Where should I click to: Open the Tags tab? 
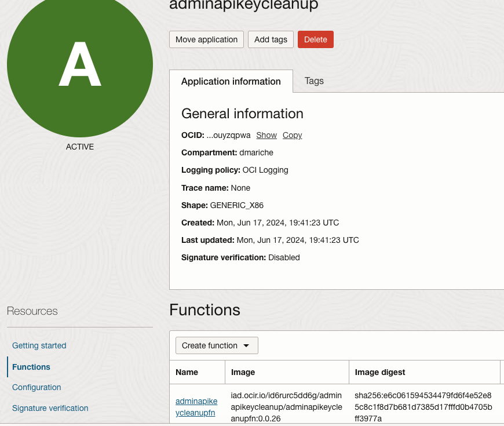[x=314, y=81]
